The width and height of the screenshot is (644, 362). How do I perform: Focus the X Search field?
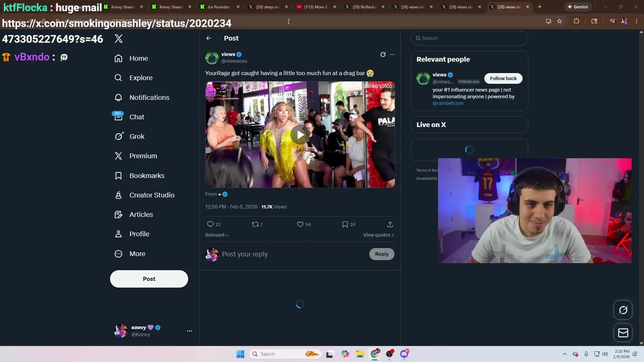tap(469, 38)
